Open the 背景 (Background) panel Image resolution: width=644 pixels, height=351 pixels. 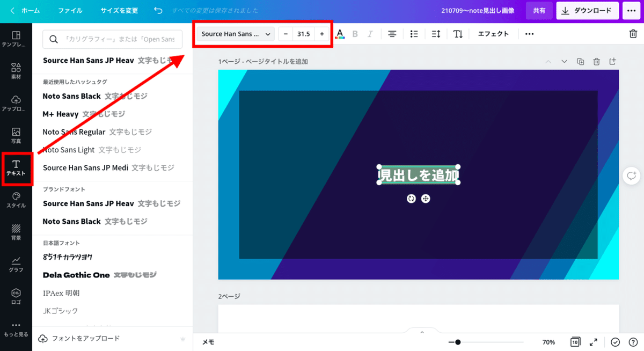click(x=16, y=232)
